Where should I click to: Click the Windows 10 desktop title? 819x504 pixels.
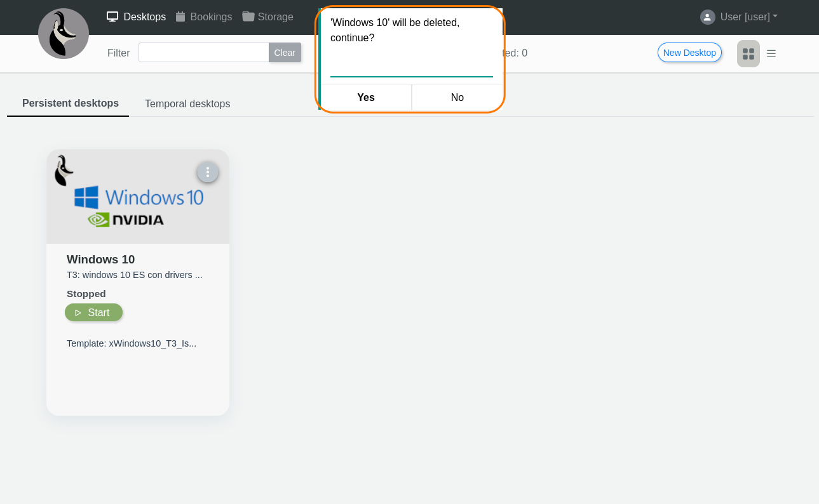pyautogui.click(x=100, y=259)
